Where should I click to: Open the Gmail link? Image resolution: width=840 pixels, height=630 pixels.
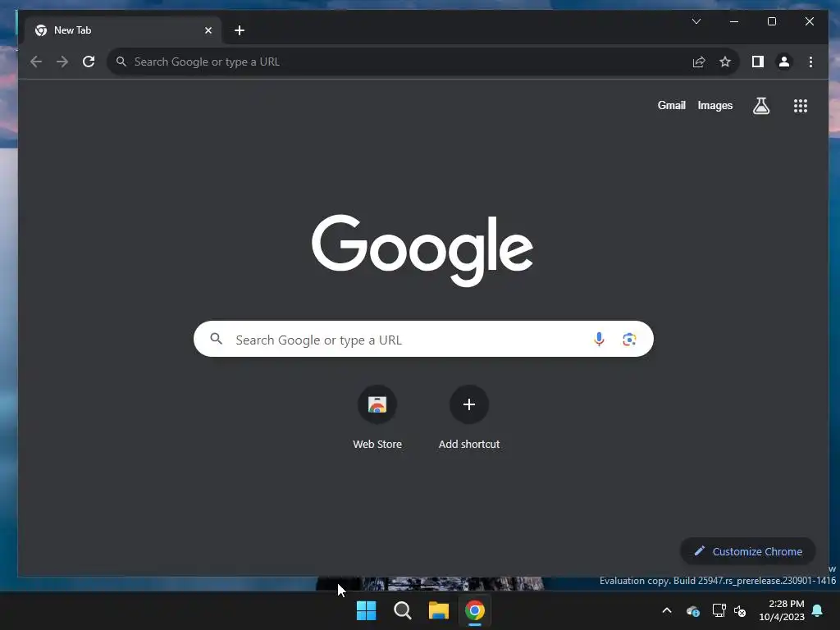(671, 106)
